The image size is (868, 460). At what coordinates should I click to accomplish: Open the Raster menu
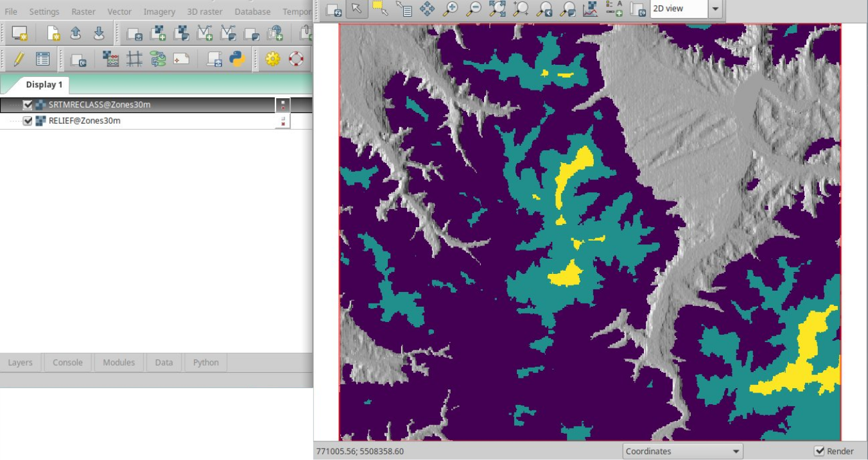(x=83, y=12)
